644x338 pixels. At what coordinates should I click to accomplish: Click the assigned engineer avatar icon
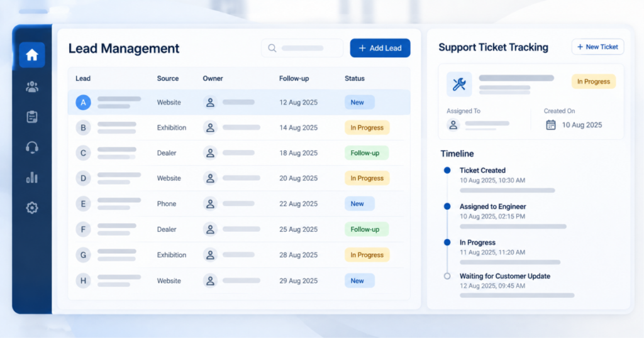pos(453,124)
